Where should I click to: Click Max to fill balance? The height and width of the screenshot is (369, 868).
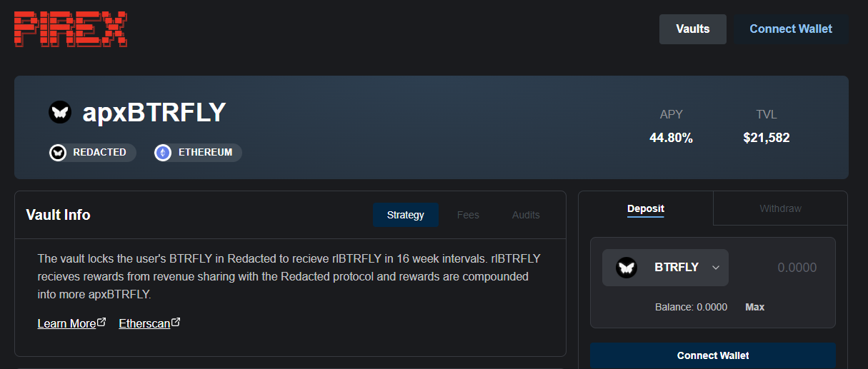(754, 307)
